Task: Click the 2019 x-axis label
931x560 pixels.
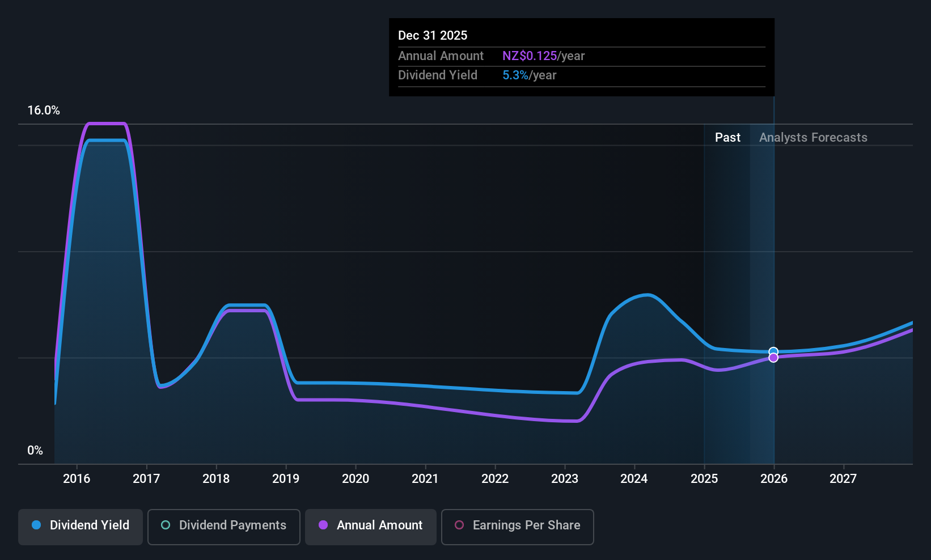Action: 286,478
